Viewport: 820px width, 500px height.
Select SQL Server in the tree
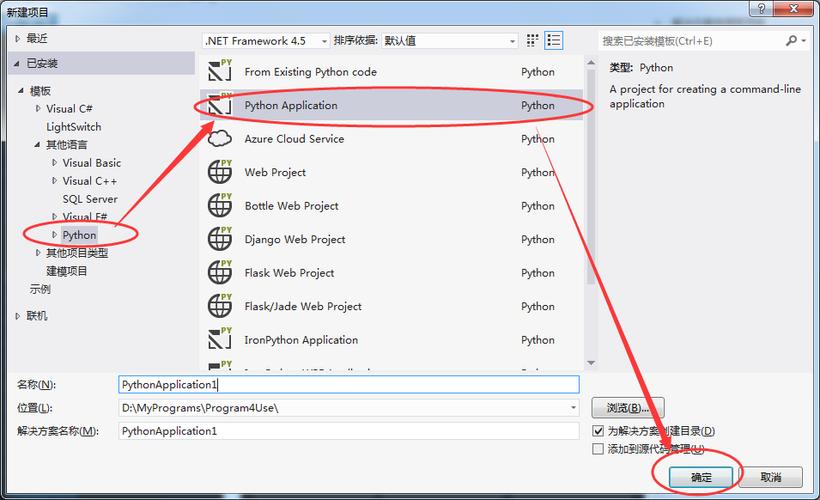pos(90,199)
